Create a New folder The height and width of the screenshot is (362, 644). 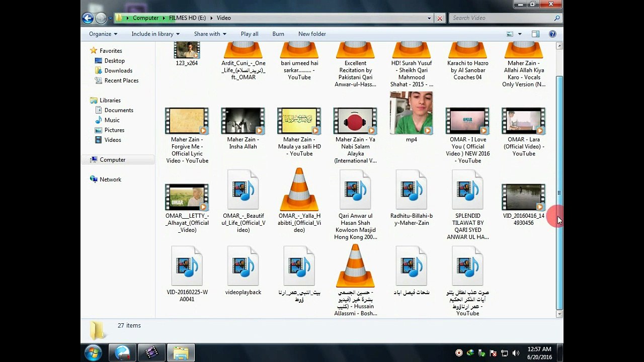(312, 34)
